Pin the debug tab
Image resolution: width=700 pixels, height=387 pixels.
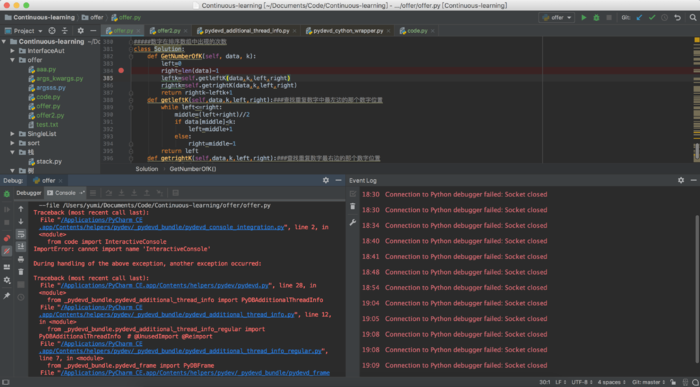click(7, 296)
